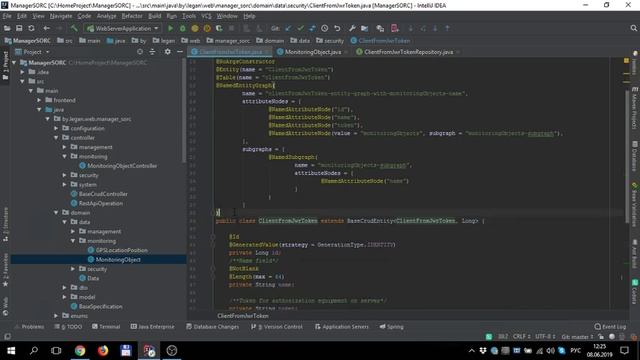This screenshot has height=360, width=640.
Task: Open the Database Changes tool window
Action: click(x=212, y=327)
